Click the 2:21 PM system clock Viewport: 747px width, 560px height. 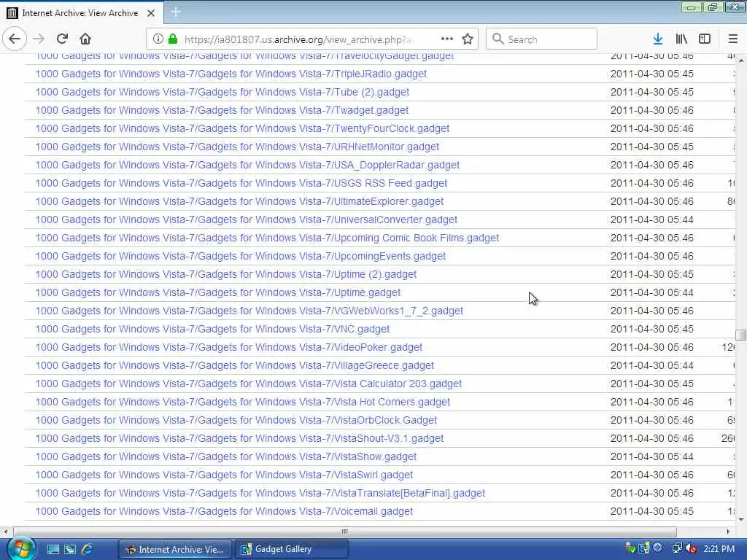pos(719,548)
